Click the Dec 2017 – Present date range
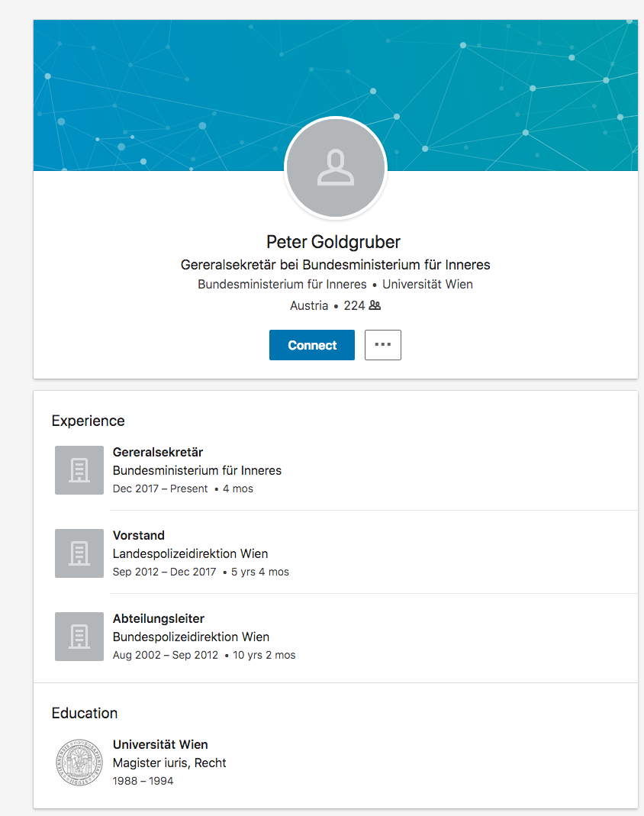This screenshot has height=816, width=644. (160, 489)
